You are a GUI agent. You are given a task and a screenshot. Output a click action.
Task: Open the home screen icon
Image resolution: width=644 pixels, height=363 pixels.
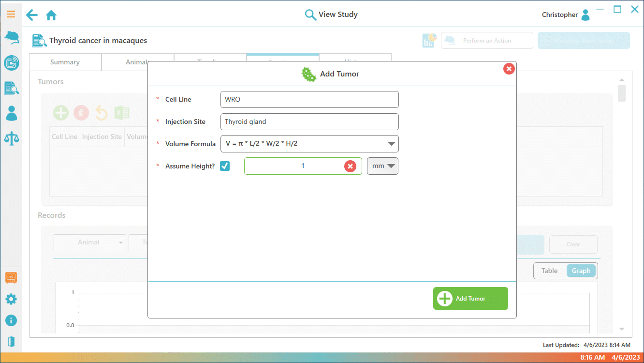coord(51,15)
